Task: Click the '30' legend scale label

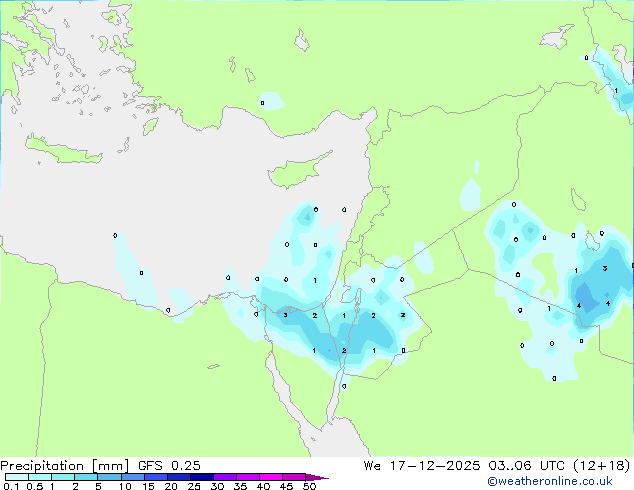Action: pos(217,486)
